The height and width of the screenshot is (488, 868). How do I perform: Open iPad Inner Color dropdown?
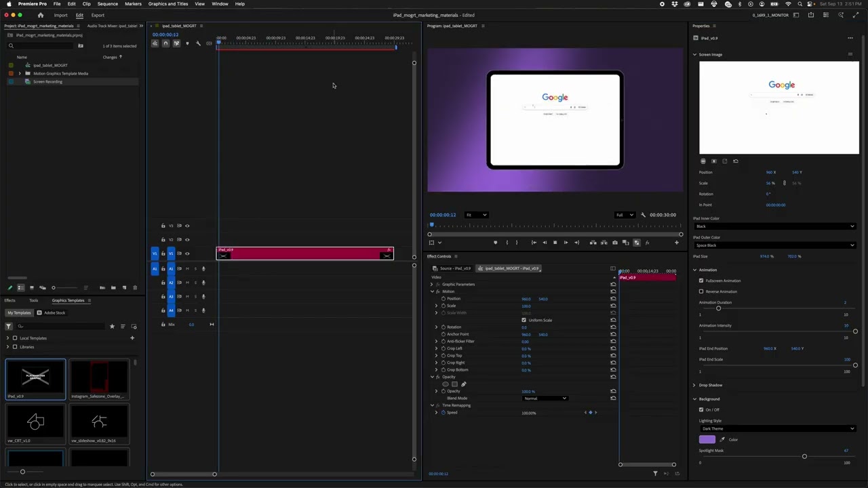pos(774,226)
